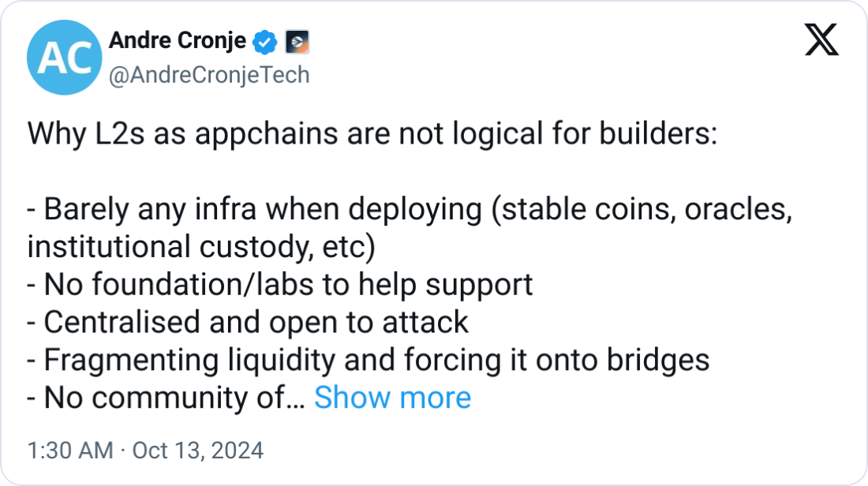
Task: Select the 'No foundation/labs to help support' line
Action: point(279,285)
